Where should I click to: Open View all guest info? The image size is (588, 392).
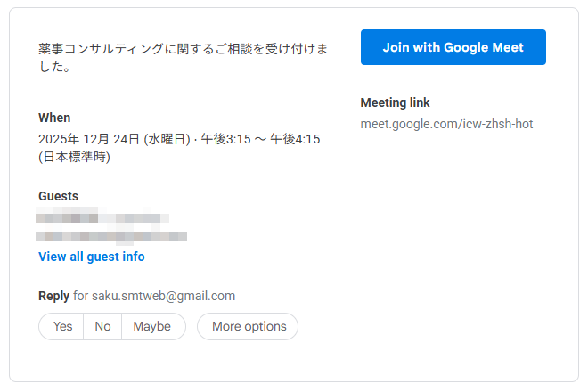tap(91, 257)
